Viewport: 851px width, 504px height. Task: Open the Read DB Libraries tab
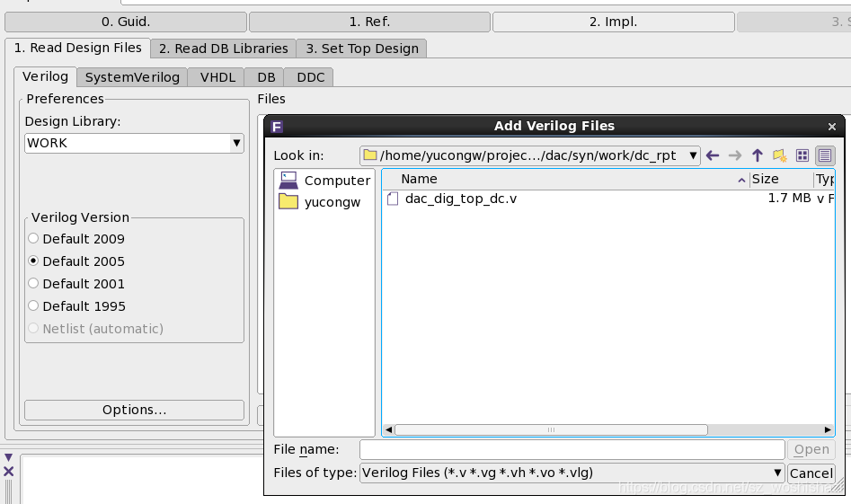(224, 49)
